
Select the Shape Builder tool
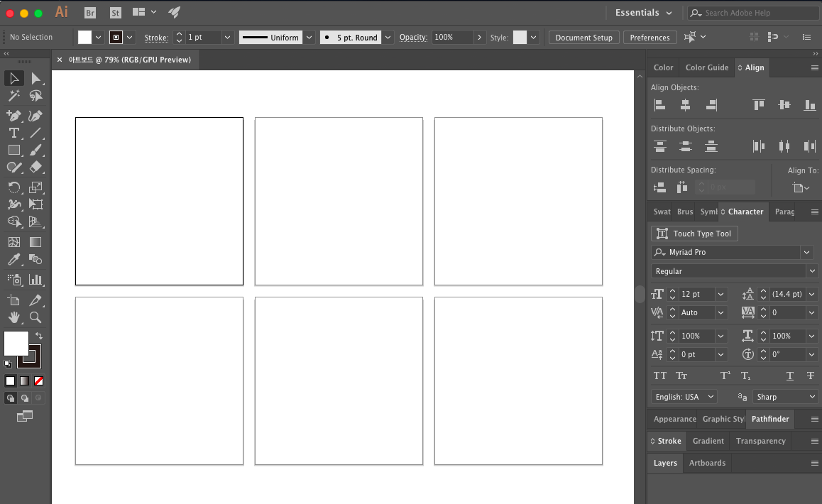(x=14, y=222)
